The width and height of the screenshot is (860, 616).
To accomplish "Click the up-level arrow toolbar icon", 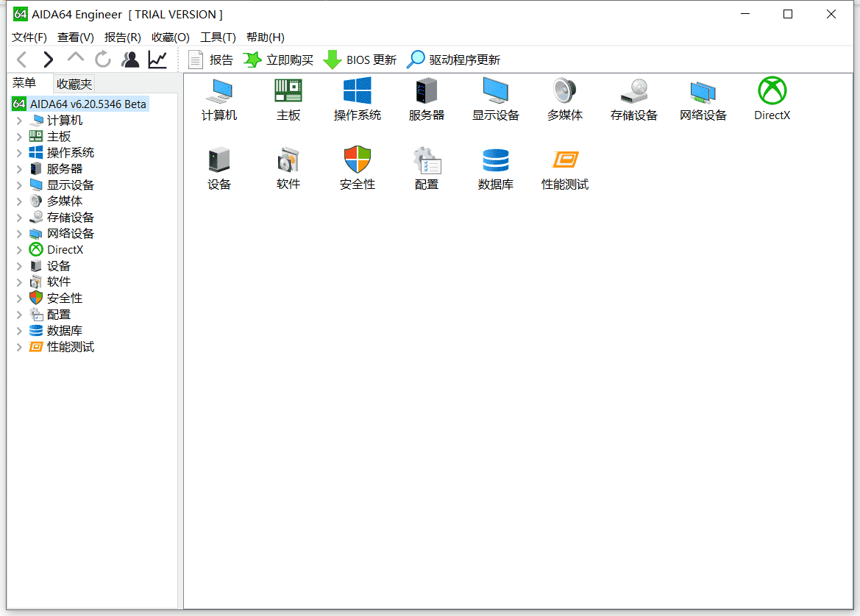I will (x=75, y=57).
